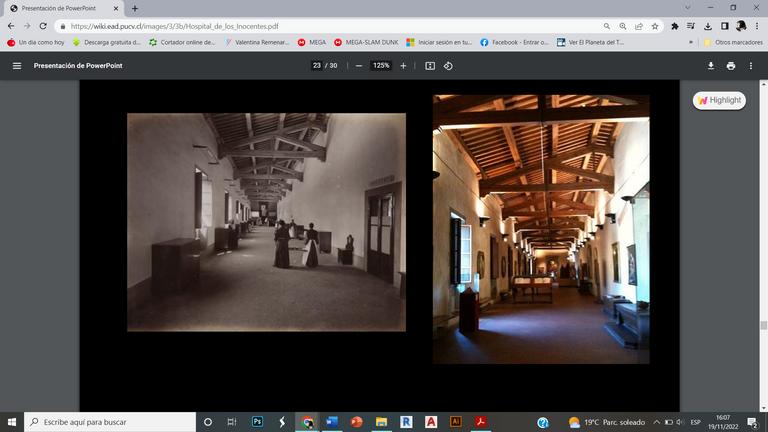Screen dimensions: 768x432
Task: Close the Presentación de PowerPoint tab
Action: click(x=116, y=8)
